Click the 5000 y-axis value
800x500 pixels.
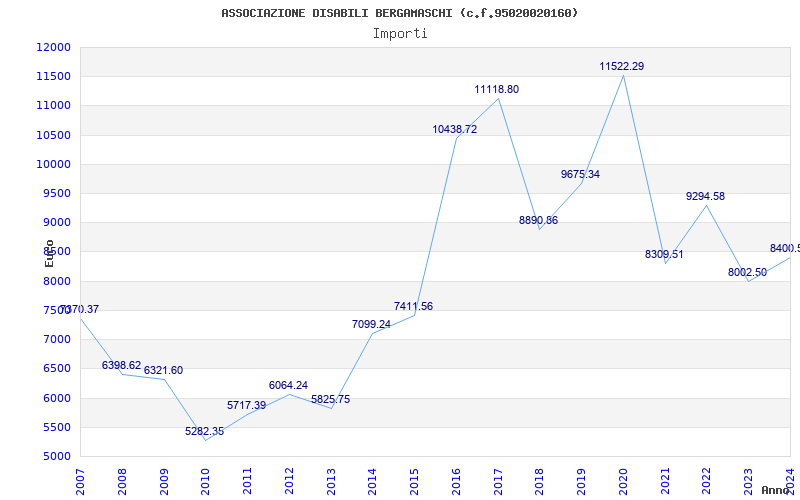tap(56, 456)
